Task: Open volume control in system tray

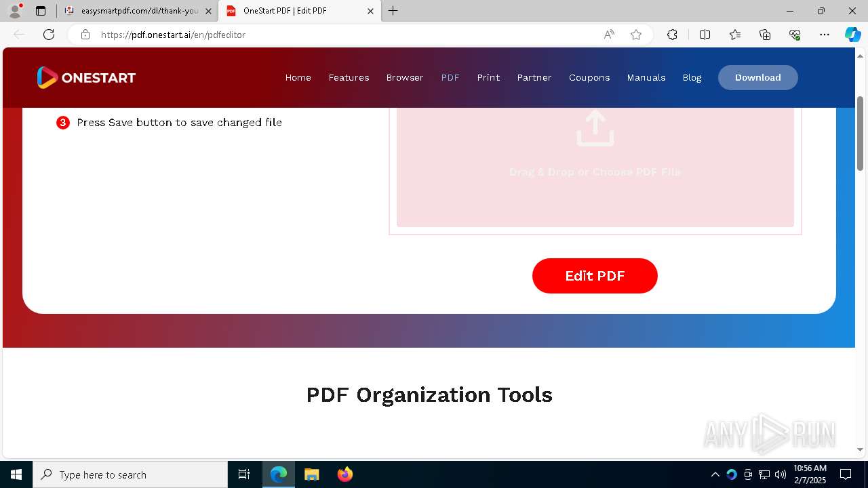Action: 781,474
